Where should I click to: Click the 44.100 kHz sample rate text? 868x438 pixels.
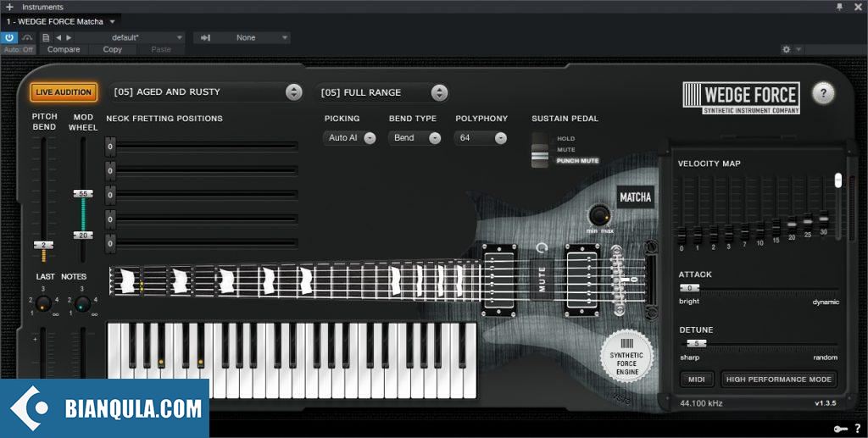click(701, 403)
